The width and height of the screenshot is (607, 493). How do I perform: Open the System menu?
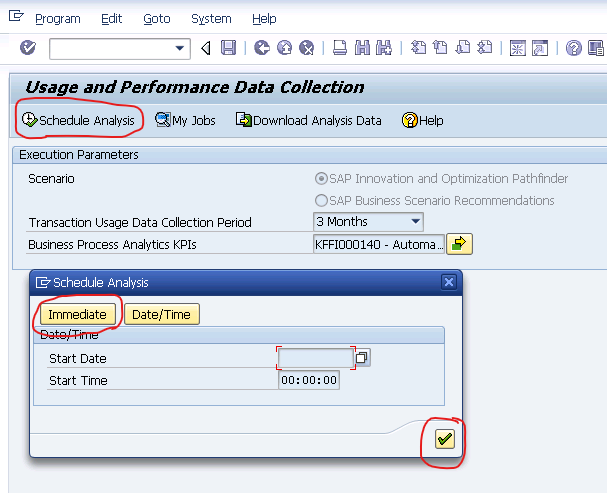(x=211, y=19)
